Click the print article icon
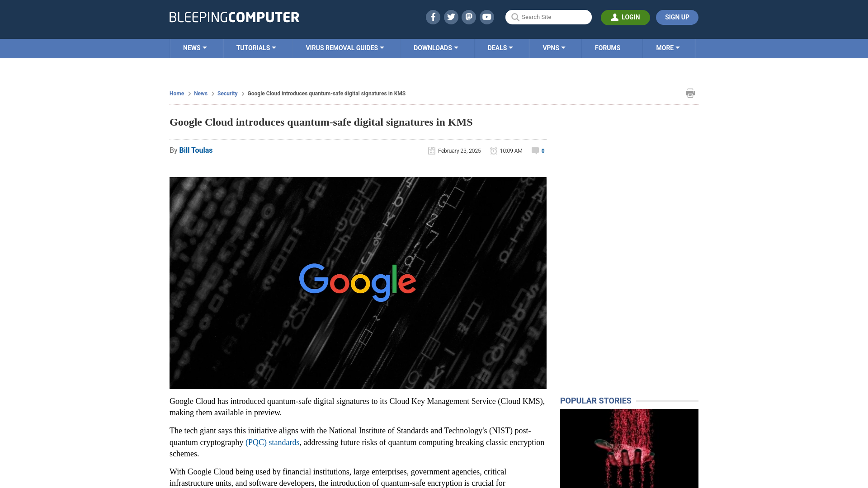This screenshot has height=488, width=868. tap(690, 93)
